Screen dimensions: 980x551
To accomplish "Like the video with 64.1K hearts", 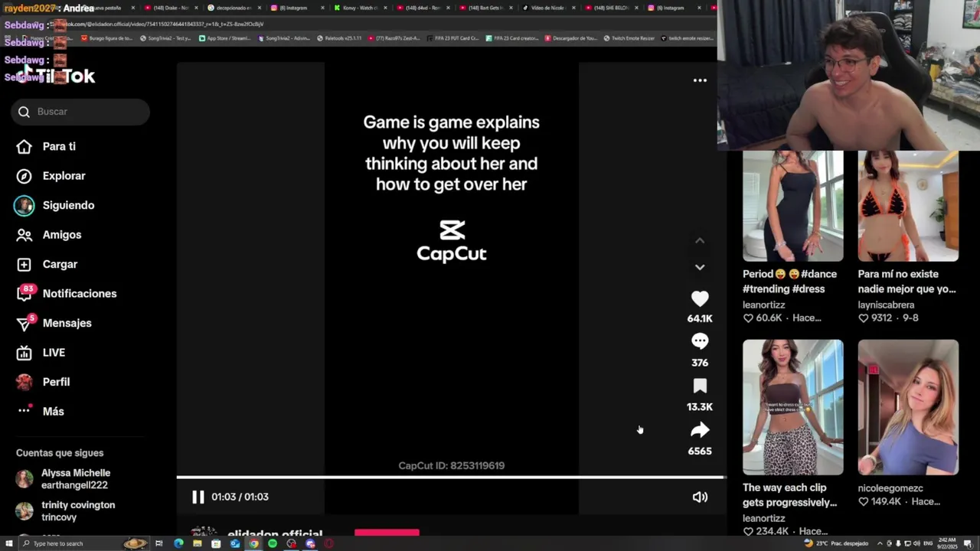I will click(700, 298).
